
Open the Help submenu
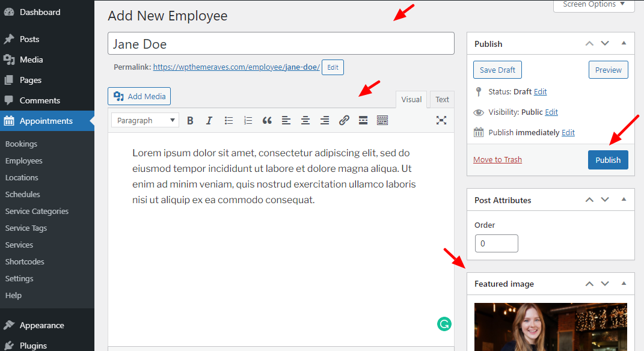[x=14, y=296]
